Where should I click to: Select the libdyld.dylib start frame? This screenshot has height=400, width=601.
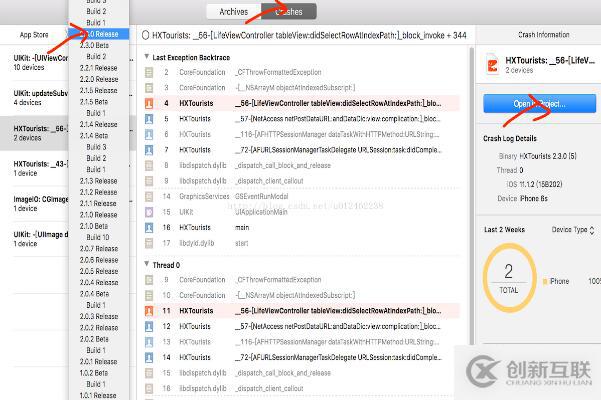(x=302, y=243)
